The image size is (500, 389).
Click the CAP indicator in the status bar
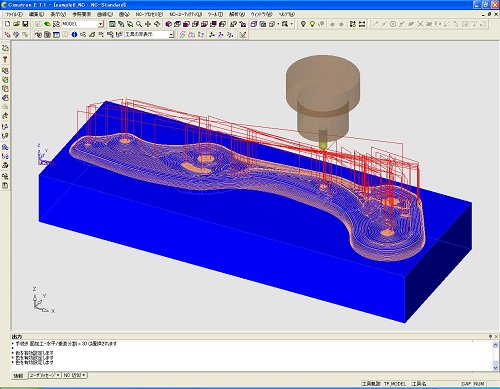pyautogui.click(x=467, y=384)
